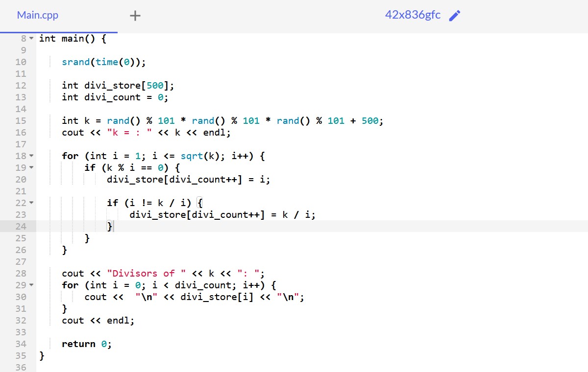Collapse the main function at line 8

click(32, 39)
